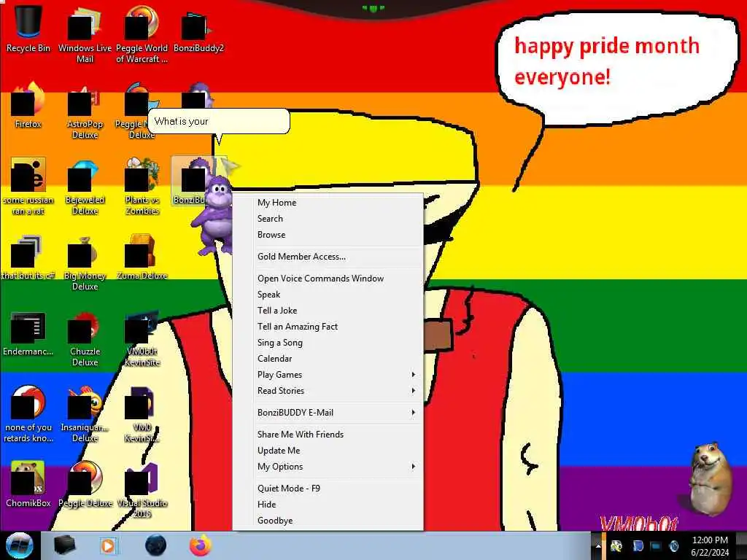The image size is (747, 560).
Task: Open Windows Media Player from the taskbar
Action: pos(108,545)
